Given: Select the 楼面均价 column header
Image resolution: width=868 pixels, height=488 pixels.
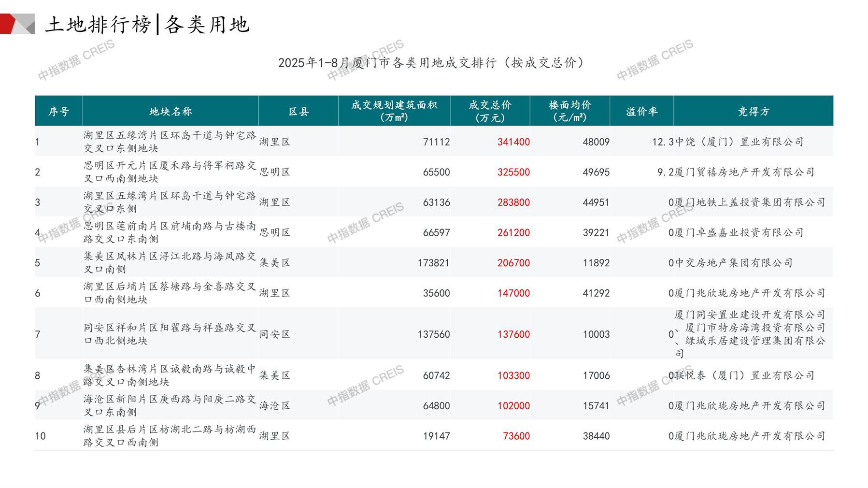Looking at the screenshot, I should (570, 112).
